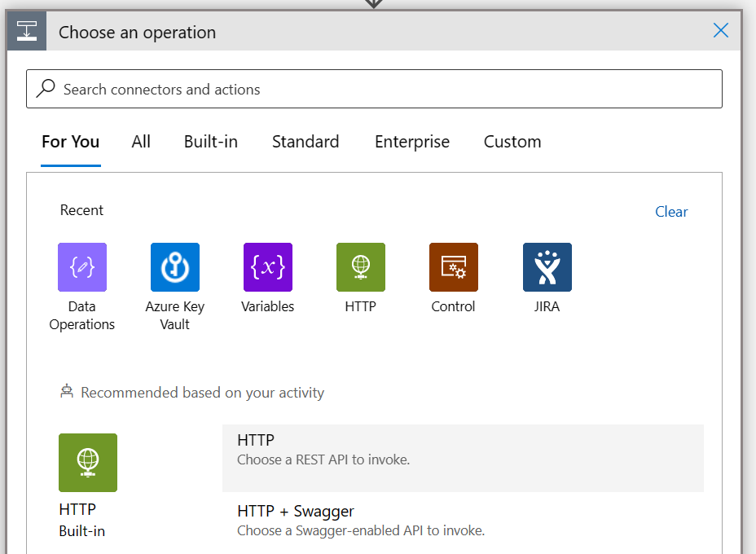Click the HTTP connector icon in Recent
Screen dimensions: 756x554
tap(360, 266)
